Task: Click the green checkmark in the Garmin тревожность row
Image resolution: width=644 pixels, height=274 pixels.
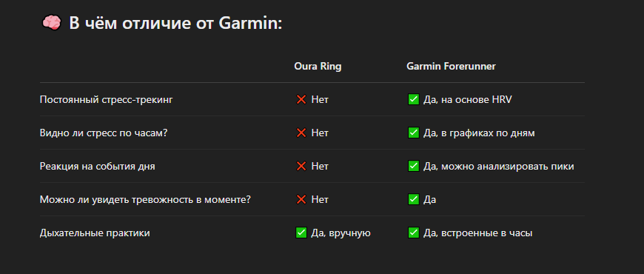Action: tap(413, 200)
